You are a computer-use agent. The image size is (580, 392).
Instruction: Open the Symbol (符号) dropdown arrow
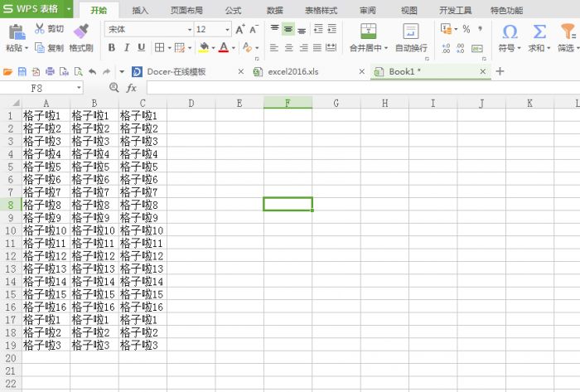[519, 48]
